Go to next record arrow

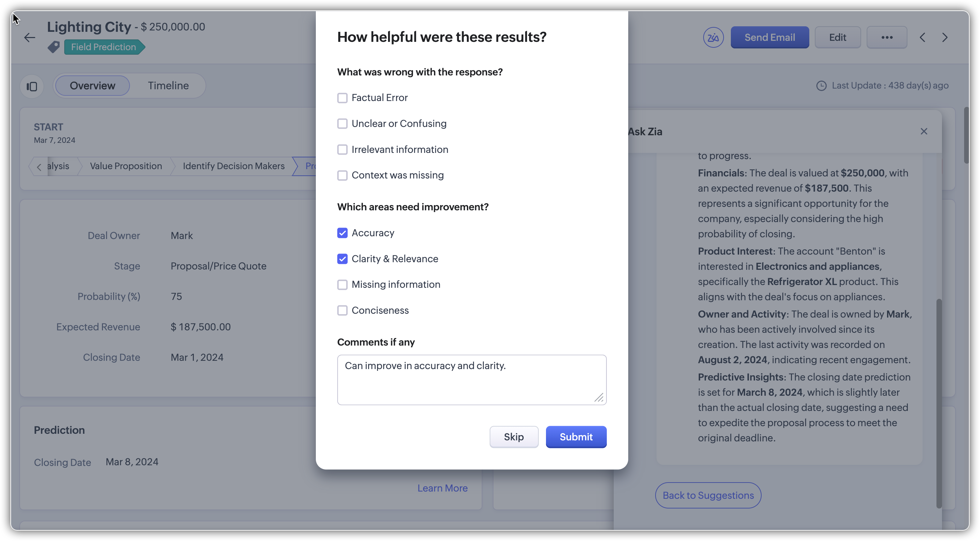pyautogui.click(x=945, y=38)
